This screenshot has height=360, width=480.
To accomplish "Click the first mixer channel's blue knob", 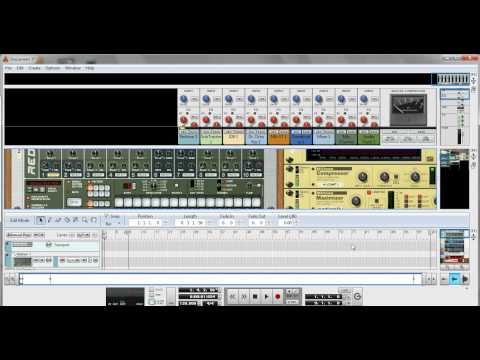I will click(184, 99).
